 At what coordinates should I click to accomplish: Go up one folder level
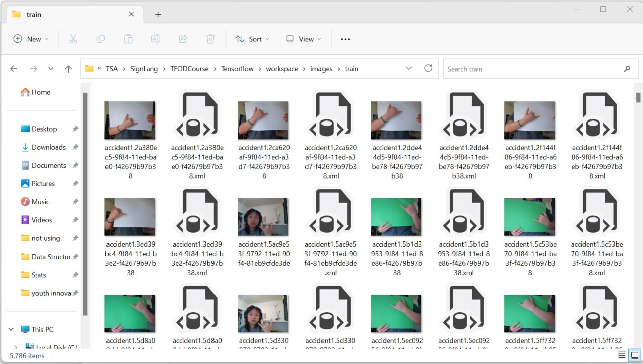click(68, 69)
